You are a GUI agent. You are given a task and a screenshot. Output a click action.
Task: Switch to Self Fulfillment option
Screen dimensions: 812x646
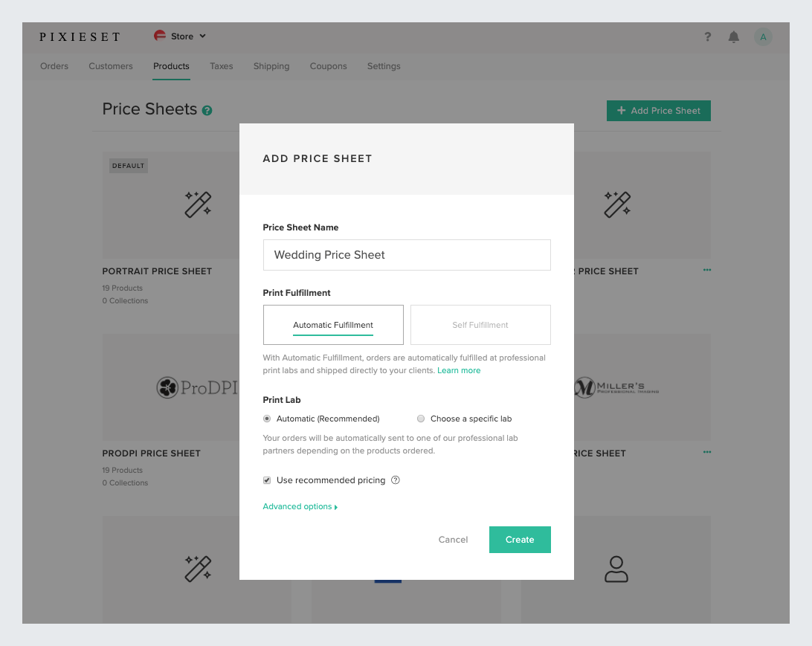pos(480,325)
